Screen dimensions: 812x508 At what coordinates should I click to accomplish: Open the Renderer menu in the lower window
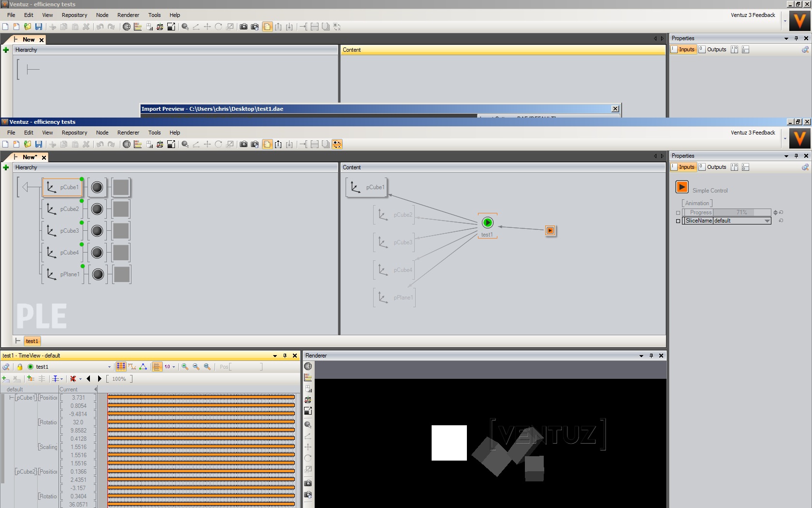click(x=128, y=133)
